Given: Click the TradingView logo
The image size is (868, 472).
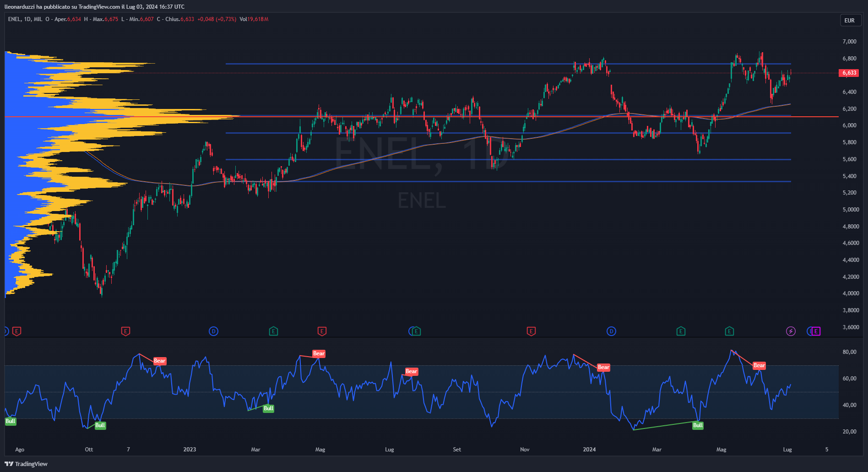Looking at the screenshot, I should click(26, 464).
